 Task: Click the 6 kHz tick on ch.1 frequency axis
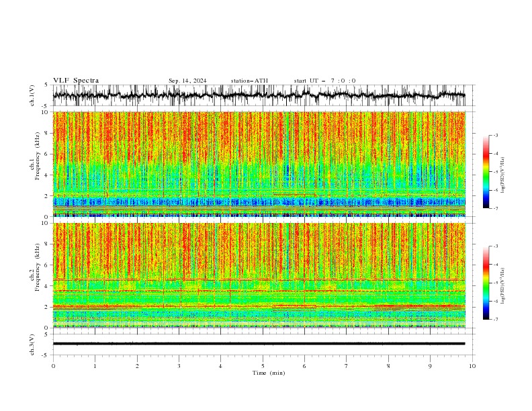tap(47, 154)
